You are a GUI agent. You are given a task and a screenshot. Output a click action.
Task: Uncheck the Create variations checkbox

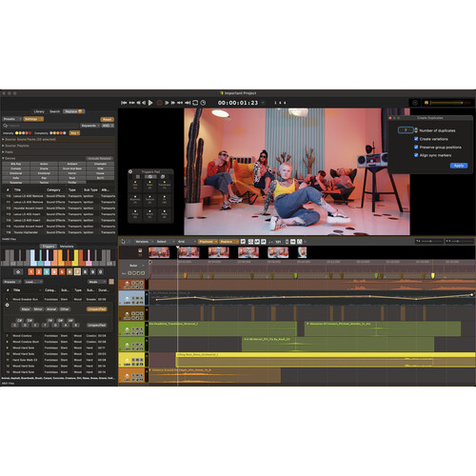(x=416, y=139)
